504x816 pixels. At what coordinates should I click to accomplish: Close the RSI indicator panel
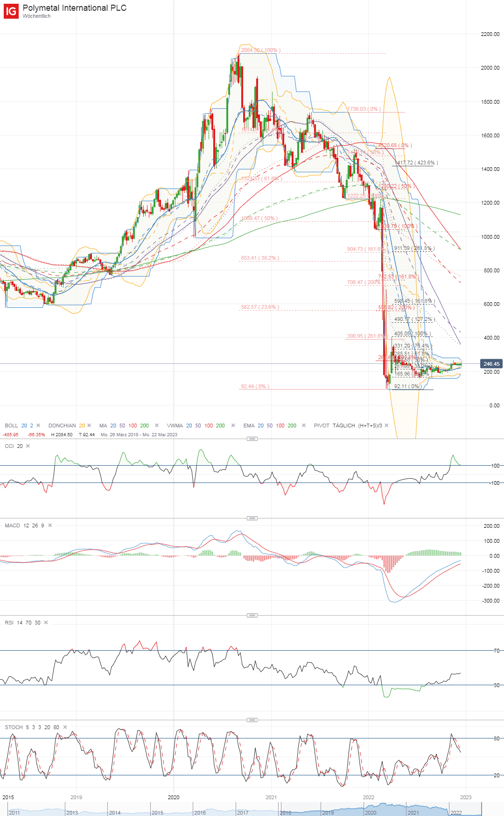click(x=46, y=623)
